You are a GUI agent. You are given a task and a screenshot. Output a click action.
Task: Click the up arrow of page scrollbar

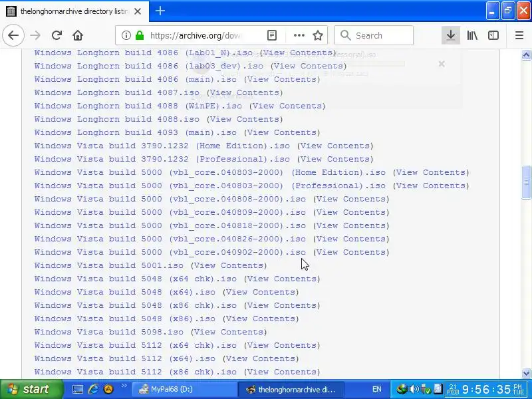coord(526,55)
